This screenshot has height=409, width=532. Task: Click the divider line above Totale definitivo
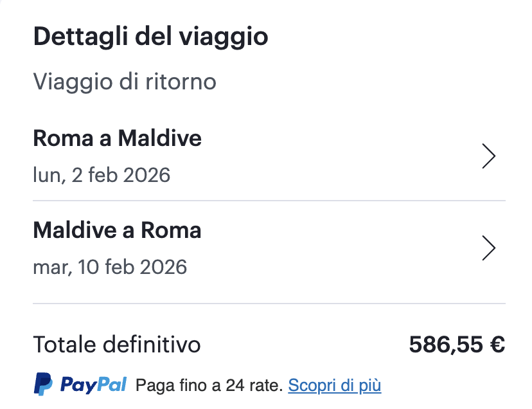pos(269,303)
